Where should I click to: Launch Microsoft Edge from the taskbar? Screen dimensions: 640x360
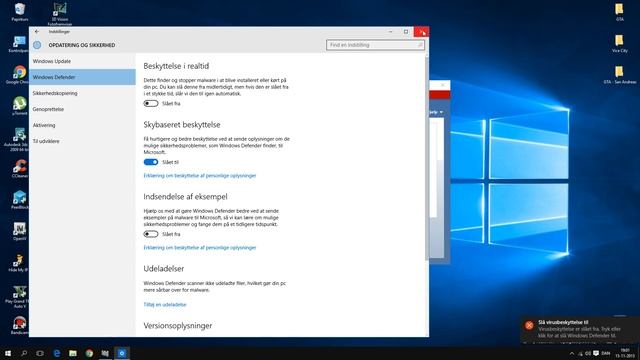[57, 353]
